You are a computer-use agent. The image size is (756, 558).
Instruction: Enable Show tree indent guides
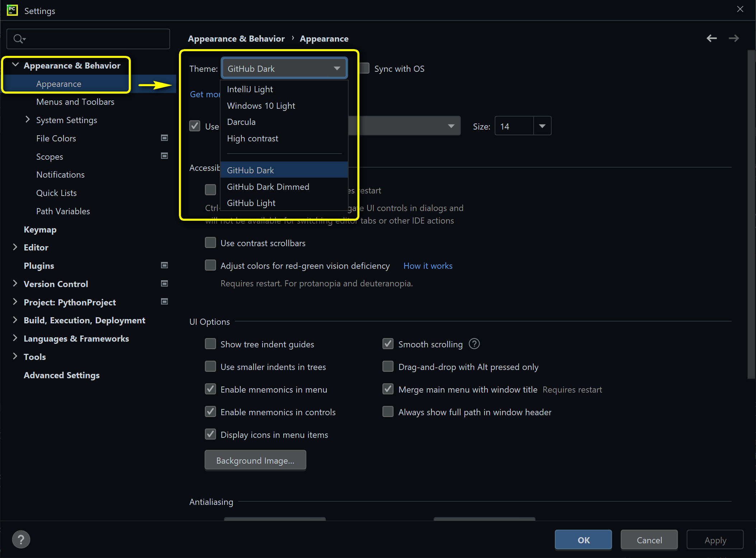[x=211, y=344]
